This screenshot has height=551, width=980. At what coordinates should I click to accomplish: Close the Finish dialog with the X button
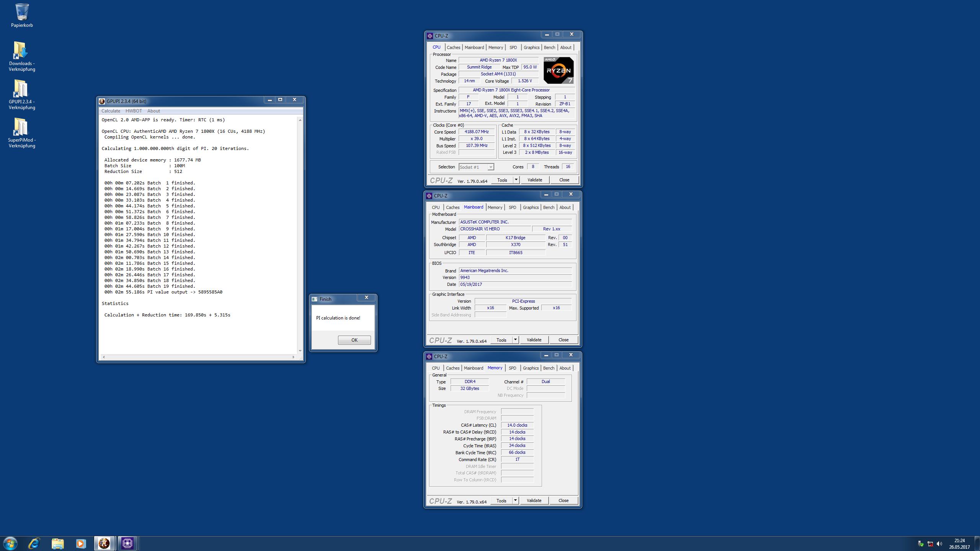tap(366, 298)
